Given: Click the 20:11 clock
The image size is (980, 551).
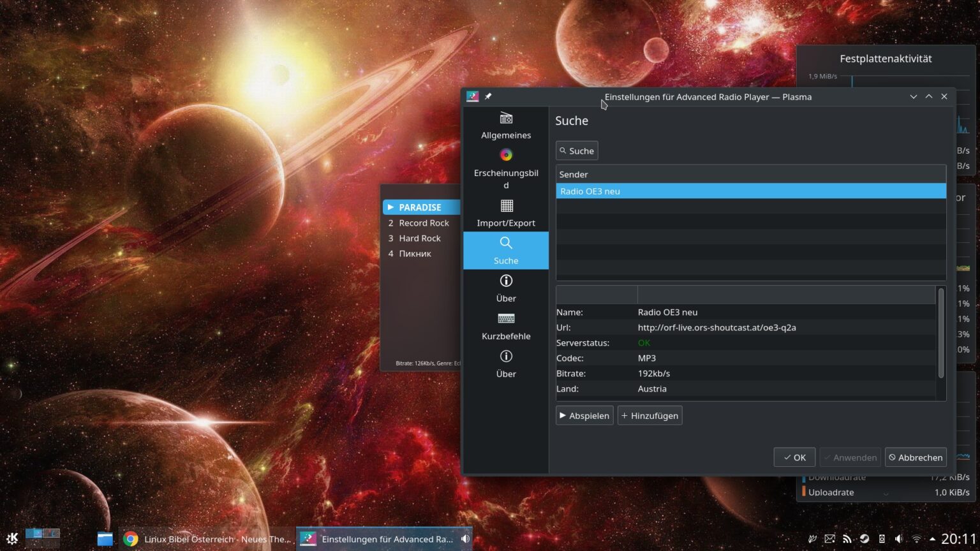Looking at the screenshot, I should 959,539.
